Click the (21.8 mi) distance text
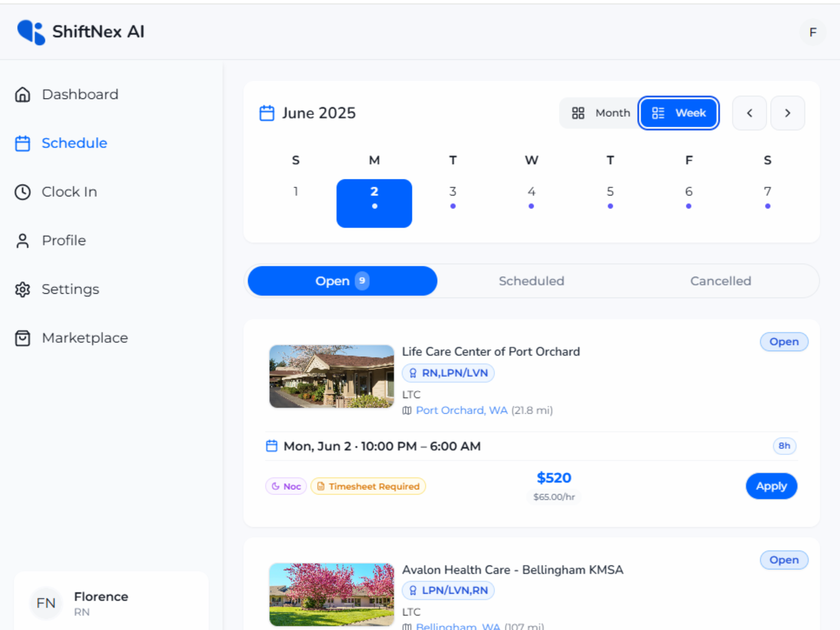The width and height of the screenshot is (840, 630). pyautogui.click(x=532, y=411)
